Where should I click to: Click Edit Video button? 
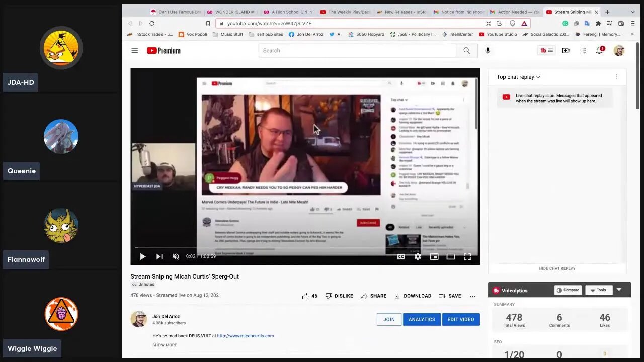click(x=461, y=319)
